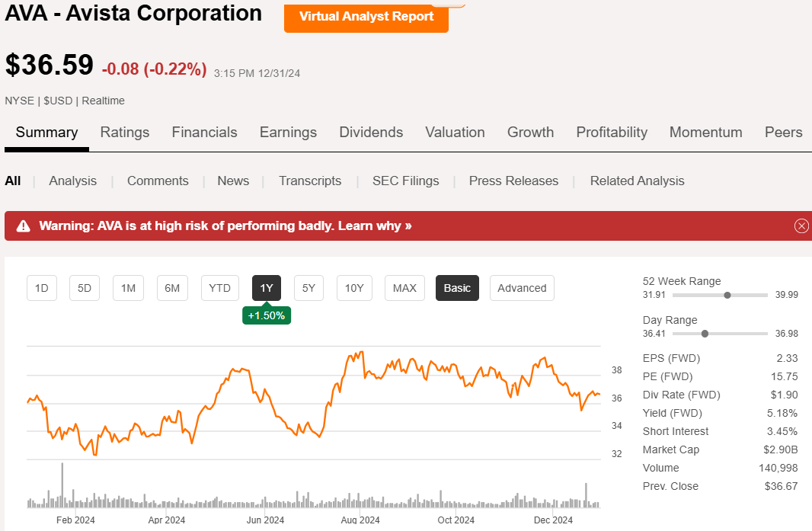Select the Momentum tab
Image resolution: width=812 pixels, height=531 pixels.
point(705,132)
